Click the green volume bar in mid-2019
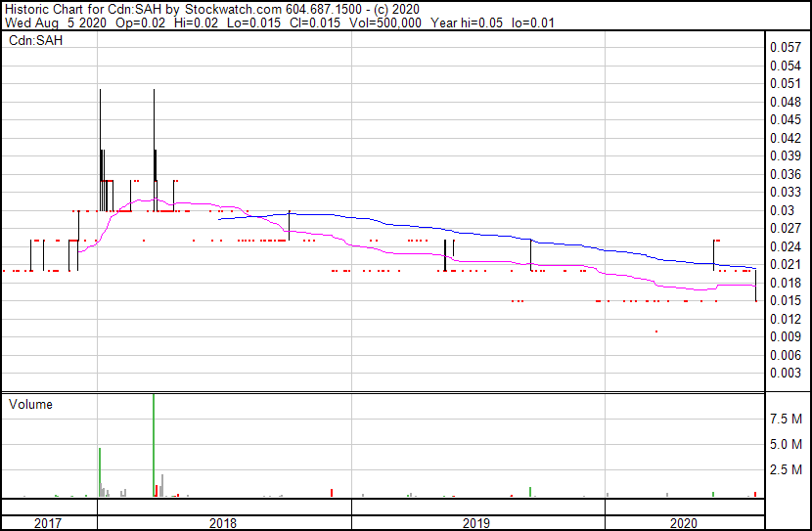The height and width of the screenshot is (531, 812). (x=530, y=491)
